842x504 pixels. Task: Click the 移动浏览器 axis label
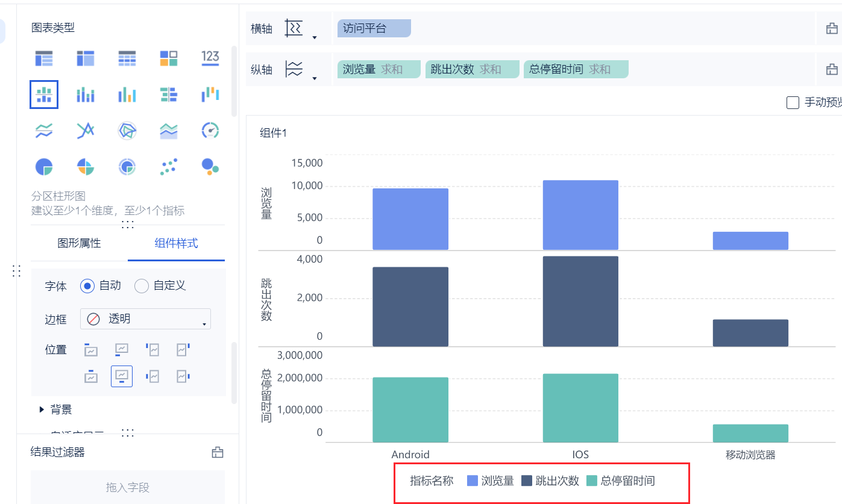[x=750, y=455]
